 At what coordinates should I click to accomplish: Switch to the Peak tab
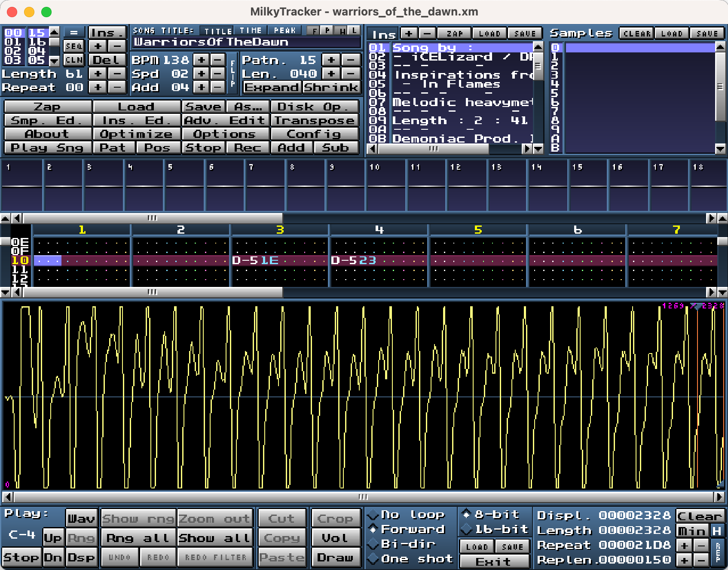click(x=284, y=30)
